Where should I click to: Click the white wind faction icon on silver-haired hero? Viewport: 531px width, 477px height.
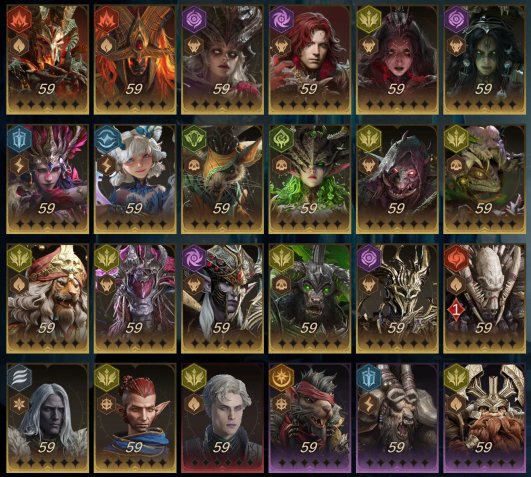click(19, 377)
